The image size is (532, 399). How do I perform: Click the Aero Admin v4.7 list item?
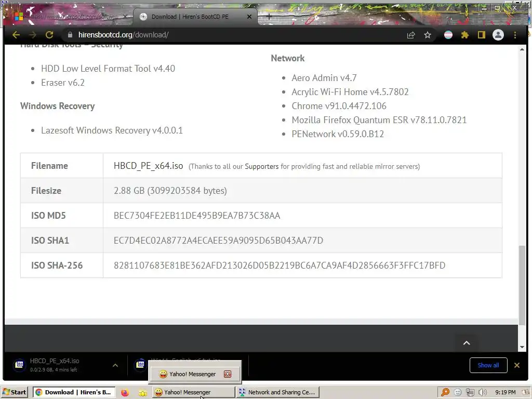point(324,78)
